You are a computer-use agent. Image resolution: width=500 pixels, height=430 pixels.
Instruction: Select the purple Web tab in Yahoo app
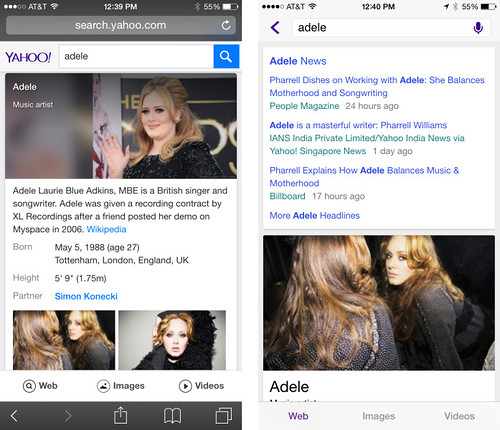298,416
